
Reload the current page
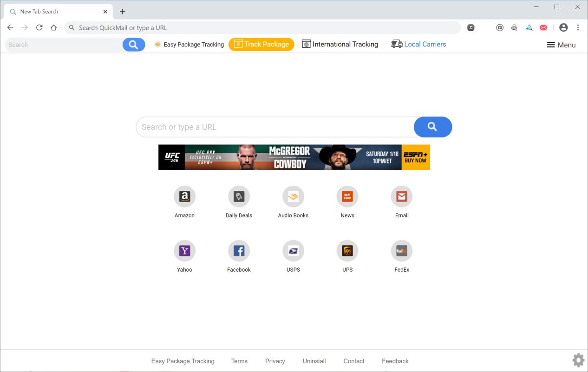(39, 27)
